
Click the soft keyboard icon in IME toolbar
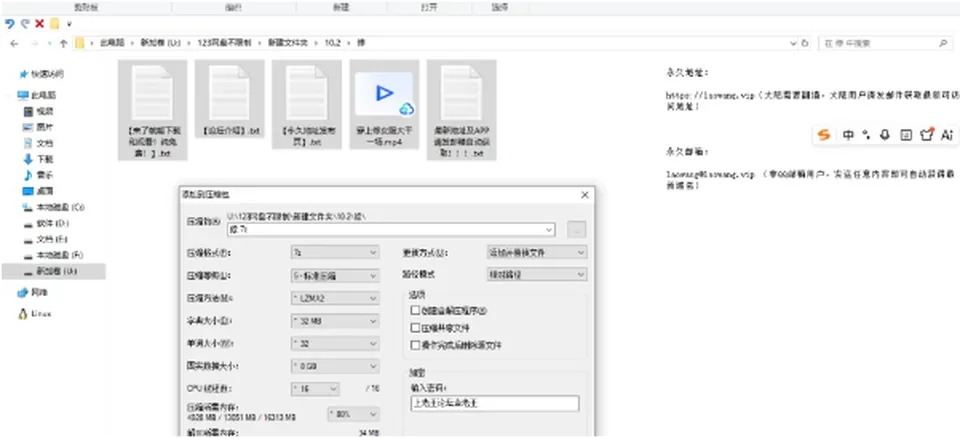pos(907,135)
